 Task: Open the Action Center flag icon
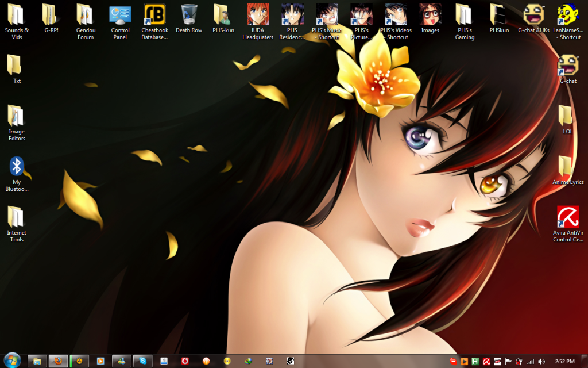509,362
